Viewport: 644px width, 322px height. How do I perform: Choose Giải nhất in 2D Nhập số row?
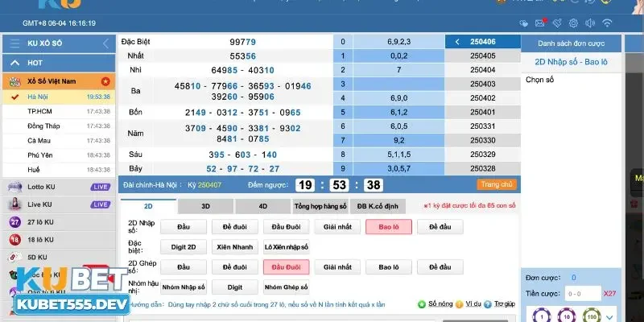click(x=337, y=227)
